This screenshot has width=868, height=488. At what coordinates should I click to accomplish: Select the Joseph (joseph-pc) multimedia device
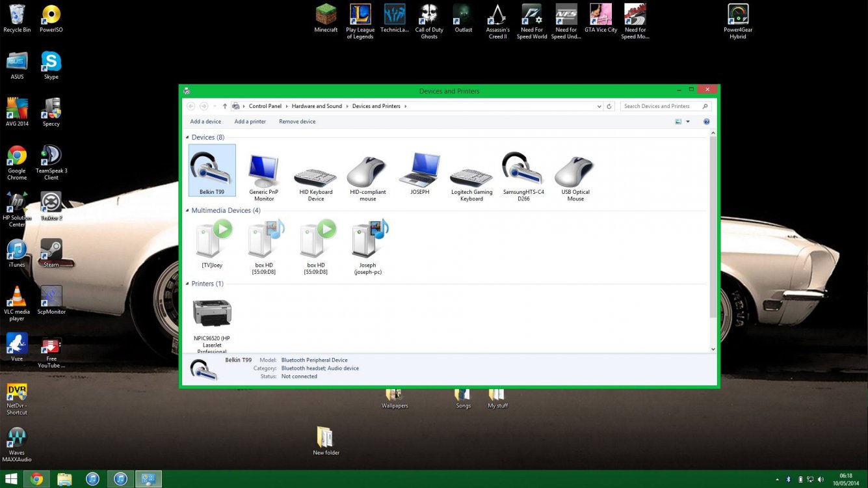368,247
